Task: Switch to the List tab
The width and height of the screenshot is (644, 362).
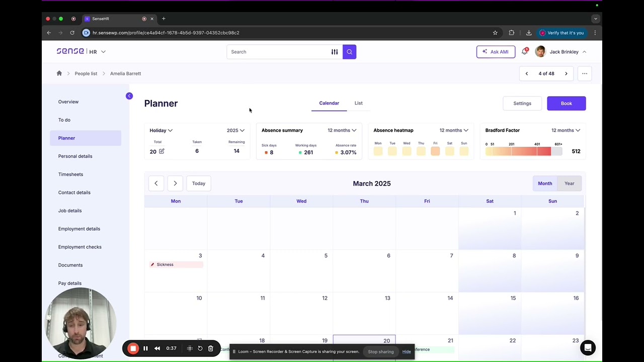Action: [x=359, y=103]
